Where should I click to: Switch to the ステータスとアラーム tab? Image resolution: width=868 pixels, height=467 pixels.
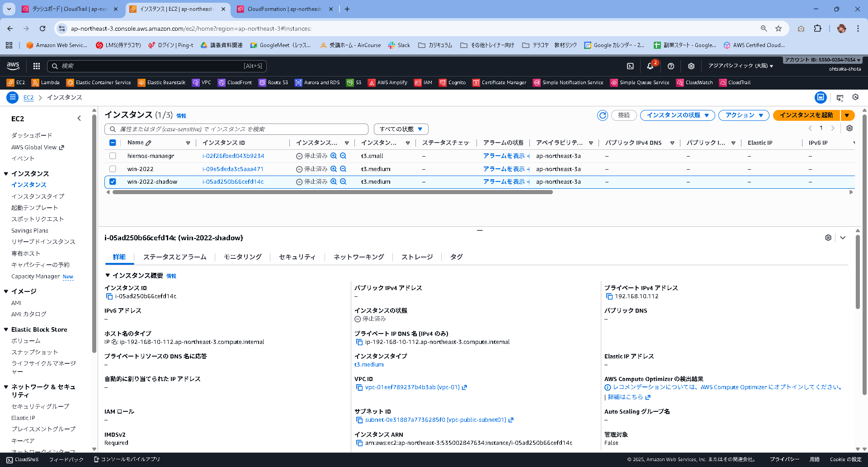click(x=175, y=257)
